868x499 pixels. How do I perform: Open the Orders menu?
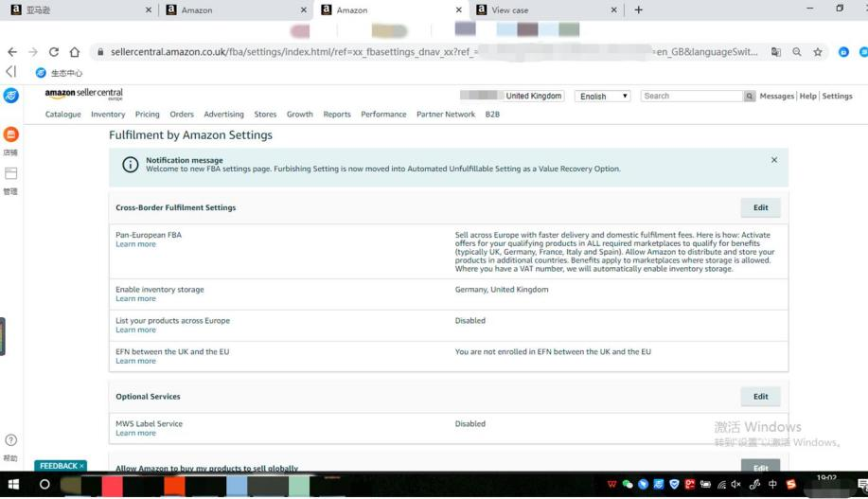[182, 114]
